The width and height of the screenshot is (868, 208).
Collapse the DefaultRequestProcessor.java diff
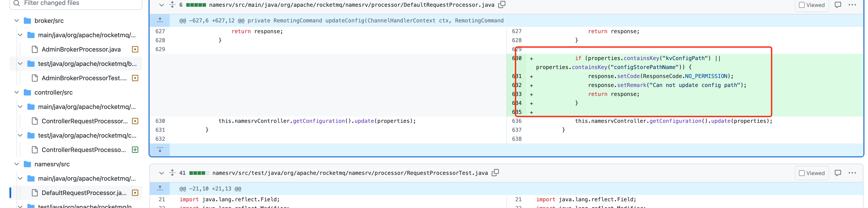tap(161, 5)
